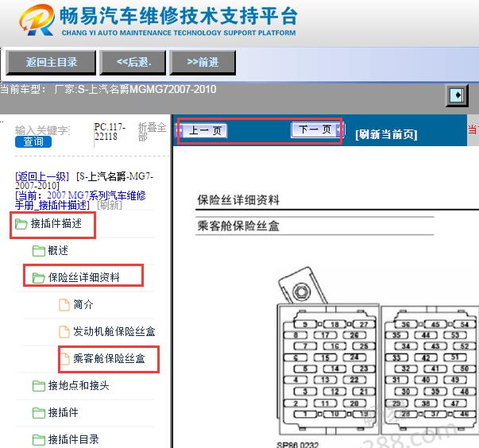This screenshot has height=448, width=479.
Task: Go to previous page with 上一页
Action: click(205, 131)
